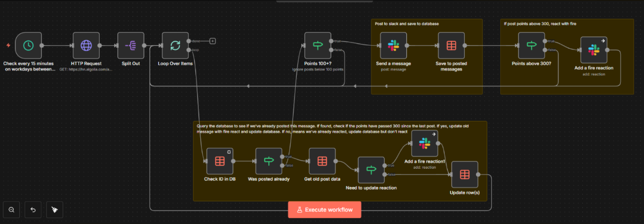
Task: Click the schedule trigger clock node
Action: pos(28,46)
